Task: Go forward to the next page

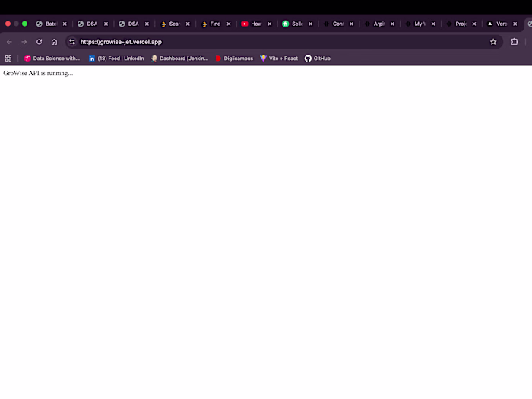Action: click(x=24, y=42)
